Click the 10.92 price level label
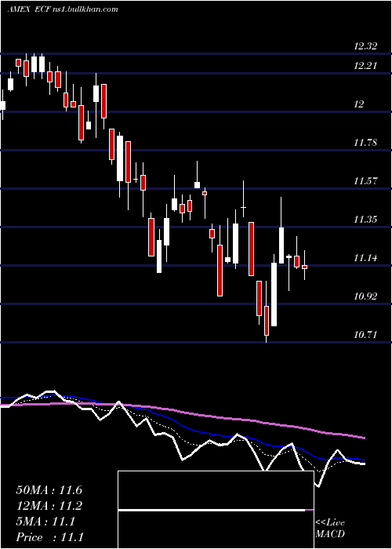 pyautogui.click(x=365, y=296)
